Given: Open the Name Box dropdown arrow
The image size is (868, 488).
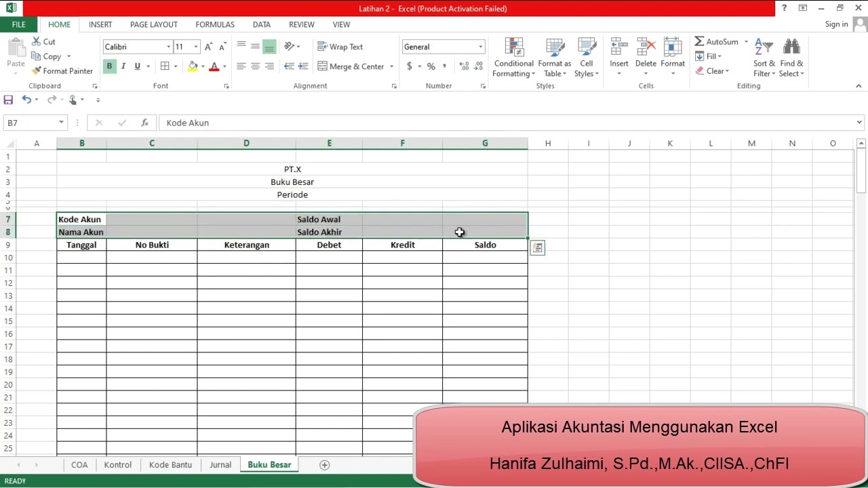Looking at the screenshot, I should (61, 123).
